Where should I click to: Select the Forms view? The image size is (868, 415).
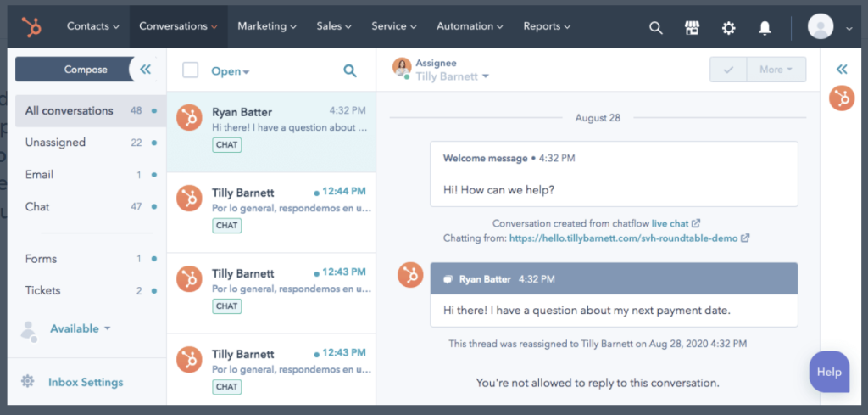91,259
